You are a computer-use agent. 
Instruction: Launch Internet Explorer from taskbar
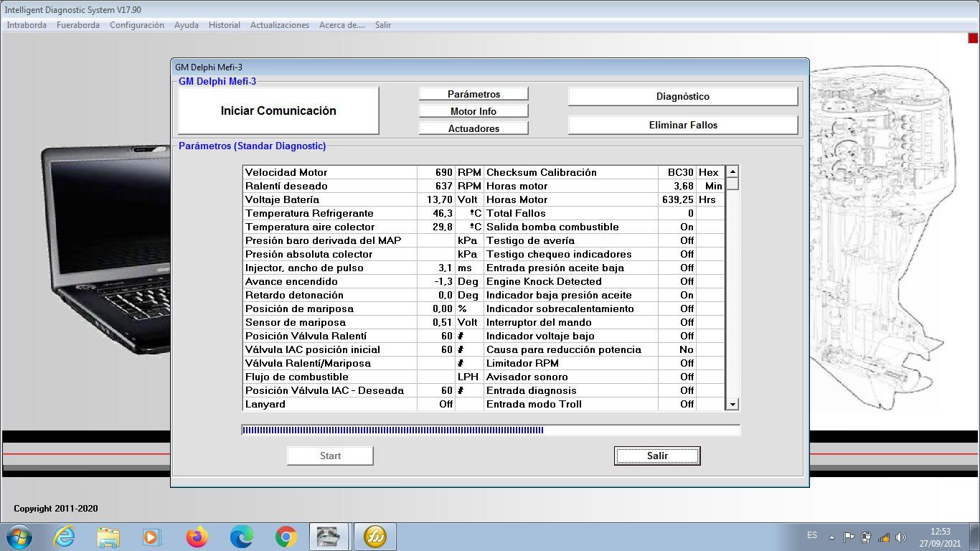pyautogui.click(x=64, y=536)
